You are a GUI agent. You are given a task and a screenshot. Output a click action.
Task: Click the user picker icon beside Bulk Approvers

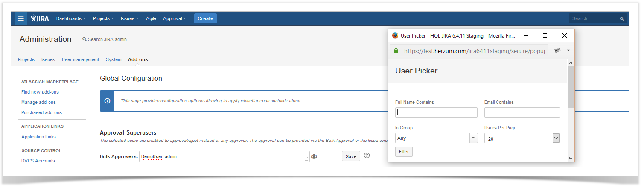click(x=314, y=156)
